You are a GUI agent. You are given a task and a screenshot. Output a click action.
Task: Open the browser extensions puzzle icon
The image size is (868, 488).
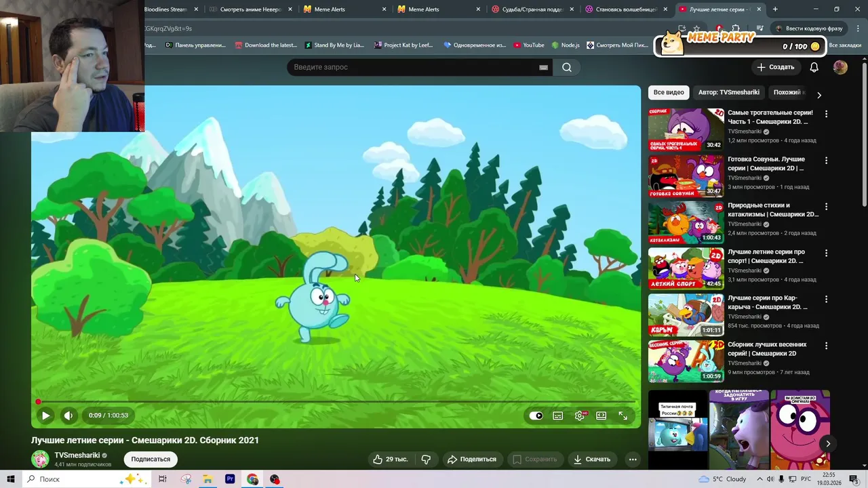point(736,28)
